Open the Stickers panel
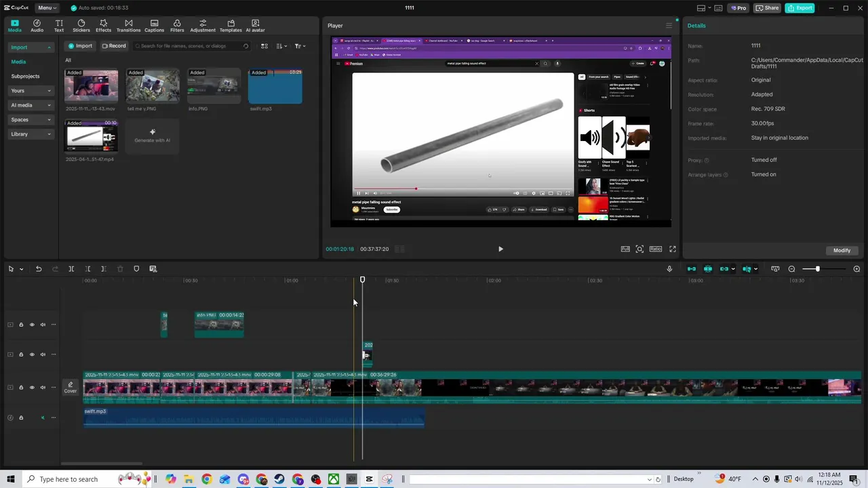Screen dimensions: 868x488 81,26
